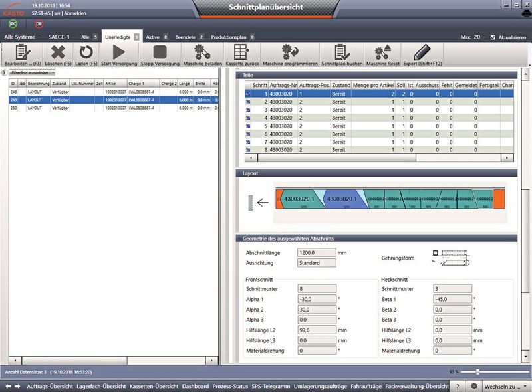Open the Alle Systeme dropdown
This screenshot has height=392, width=532.
(23, 37)
